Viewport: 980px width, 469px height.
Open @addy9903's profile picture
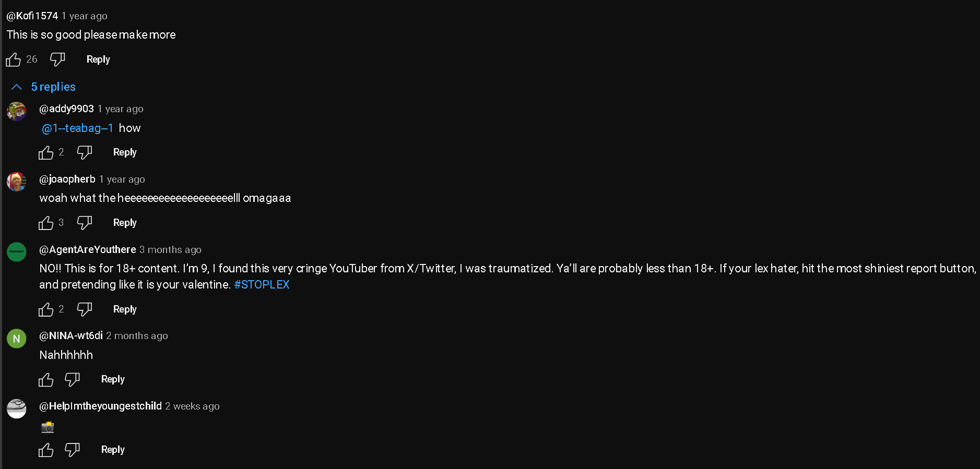(17, 111)
